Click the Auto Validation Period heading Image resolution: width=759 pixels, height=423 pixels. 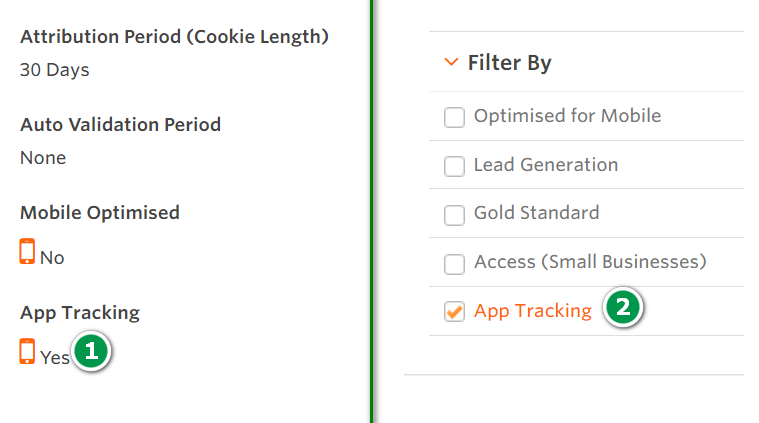click(x=120, y=125)
